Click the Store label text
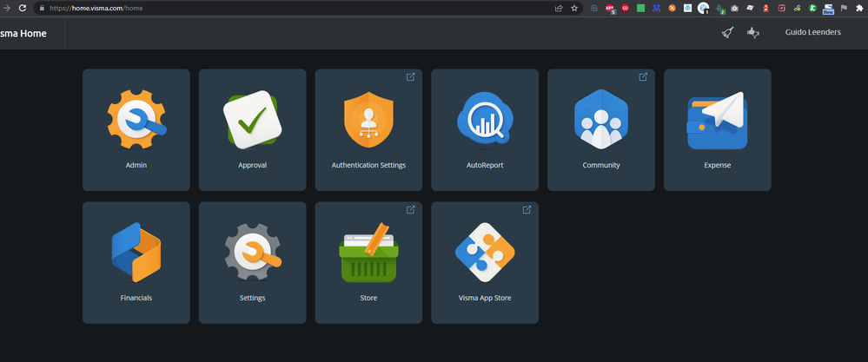868x362 pixels. [368, 298]
